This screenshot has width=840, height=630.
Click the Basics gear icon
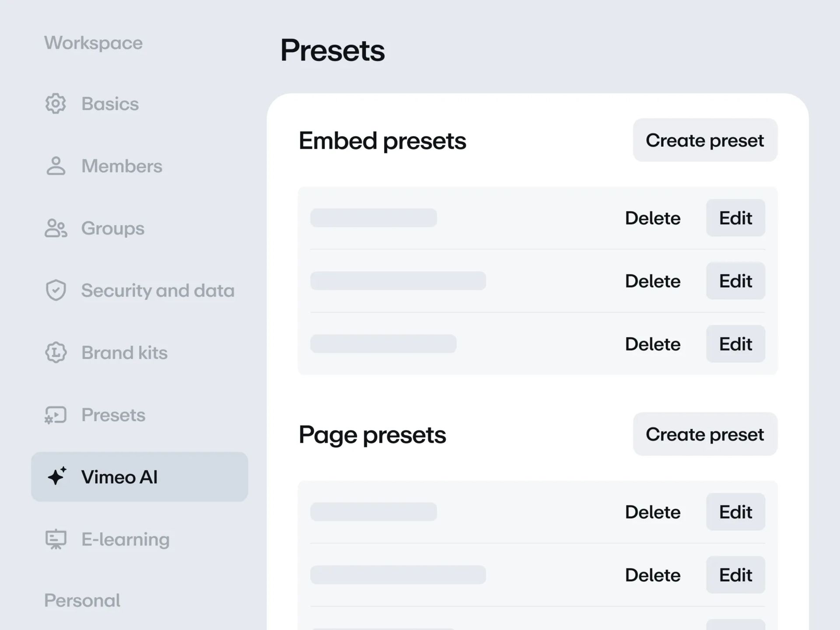(56, 104)
